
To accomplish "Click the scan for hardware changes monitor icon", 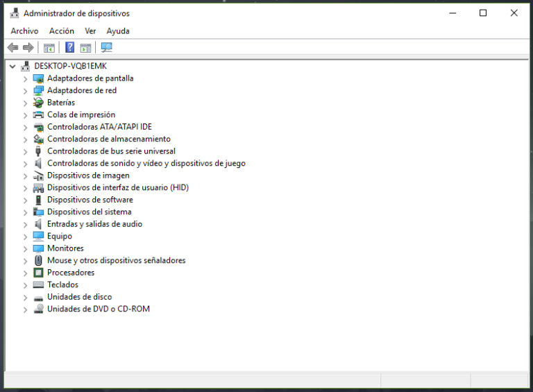I will tap(106, 47).
